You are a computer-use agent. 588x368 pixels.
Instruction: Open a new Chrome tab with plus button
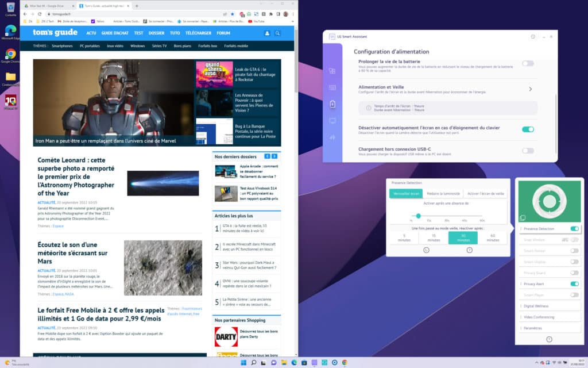click(137, 6)
